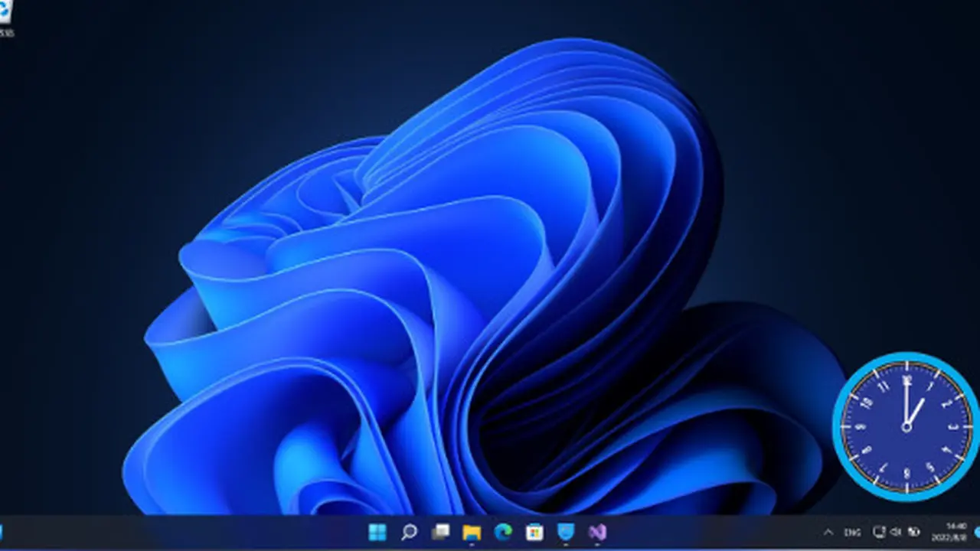Click the analog clock widget on desktop
The width and height of the screenshot is (980, 551).
click(906, 427)
